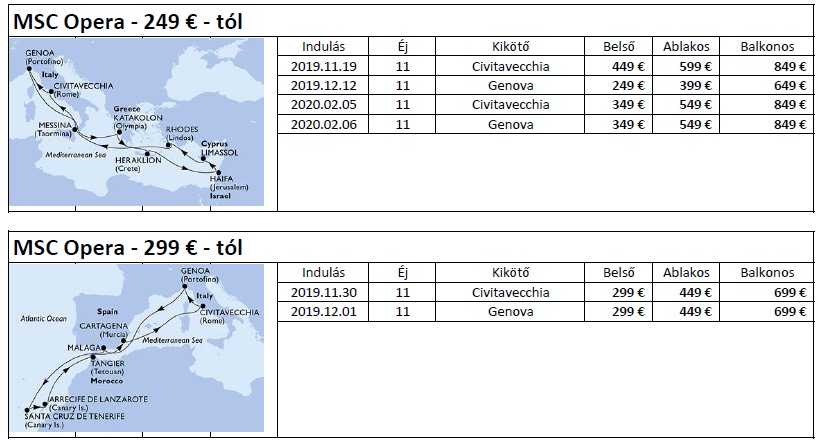Click the CARTAGENA (Murcia) map label
The height and width of the screenshot is (443, 818).
click(x=104, y=330)
